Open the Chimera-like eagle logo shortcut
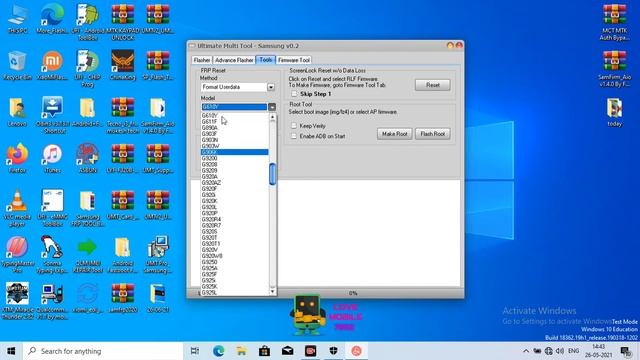Viewport: 640px width, 360px height. (x=123, y=65)
